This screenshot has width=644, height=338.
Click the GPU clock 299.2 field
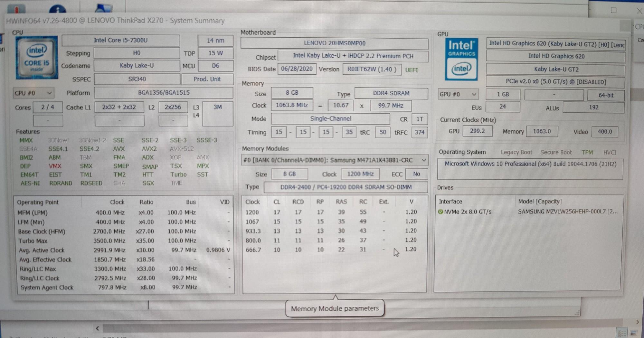click(477, 131)
